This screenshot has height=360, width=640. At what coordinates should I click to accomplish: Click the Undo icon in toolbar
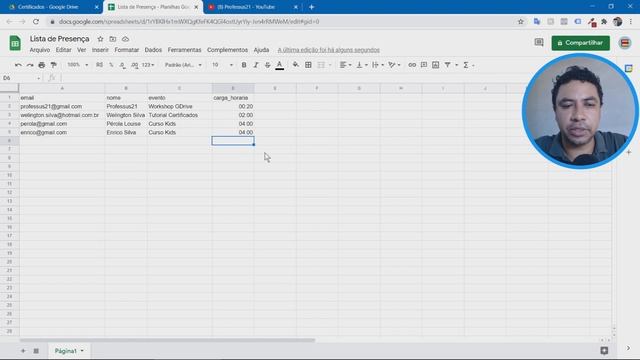(x=18, y=65)
